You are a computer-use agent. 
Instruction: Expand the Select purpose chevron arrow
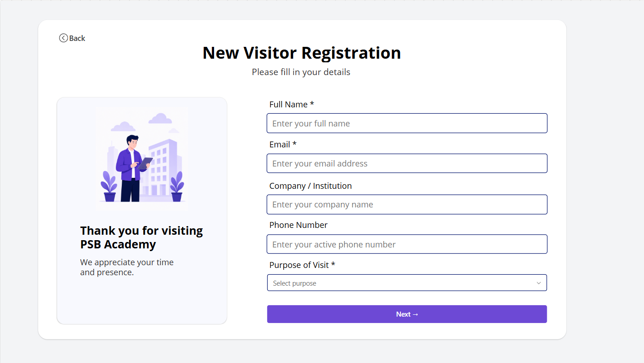point(539,283)
